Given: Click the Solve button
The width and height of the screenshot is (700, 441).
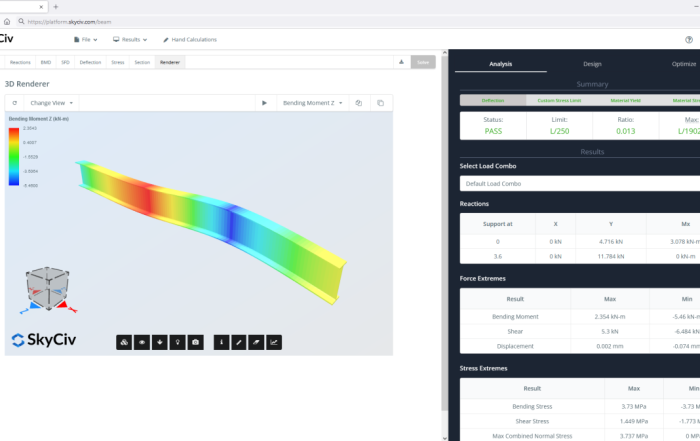Looking at the screenshot, I should pos(423,62).
